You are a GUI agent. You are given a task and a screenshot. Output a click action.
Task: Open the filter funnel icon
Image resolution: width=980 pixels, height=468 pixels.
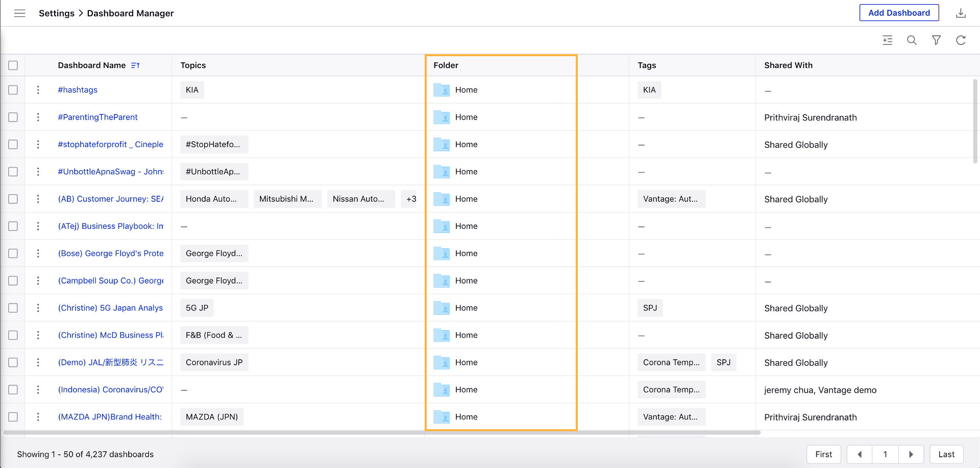[936, 40]
